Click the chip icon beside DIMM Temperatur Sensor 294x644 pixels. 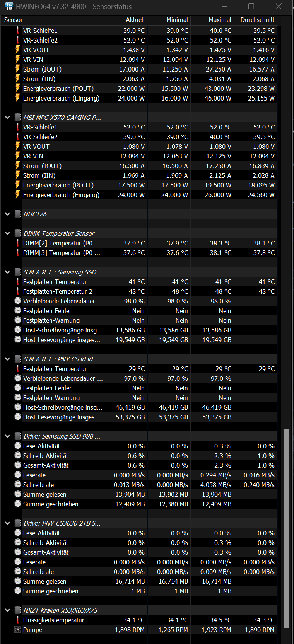pos(18,233)
